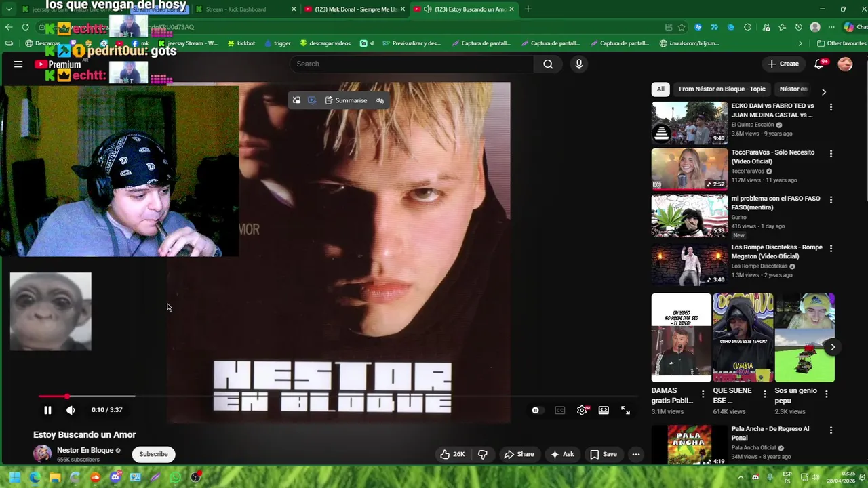
Task: Open File Explorer from the taskbar
Action: pyautogui.click(x=55, y=477)
